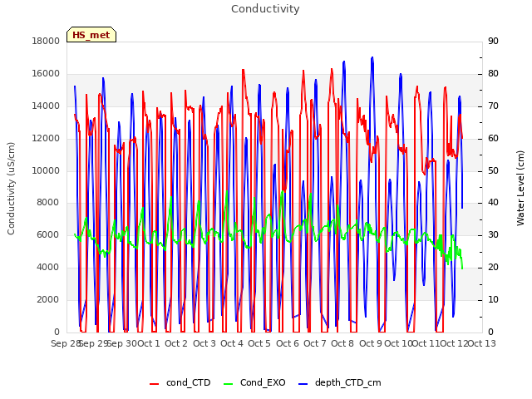
Task: Click the 12000 left axis tick label
Action: pyautogui.click(x=46, y=139)
